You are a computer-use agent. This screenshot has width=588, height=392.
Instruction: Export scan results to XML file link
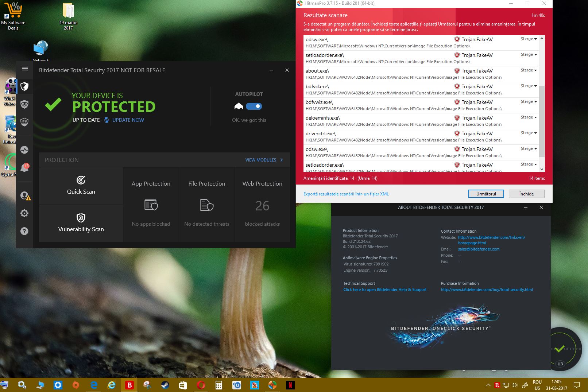click(x=346, y=194)
